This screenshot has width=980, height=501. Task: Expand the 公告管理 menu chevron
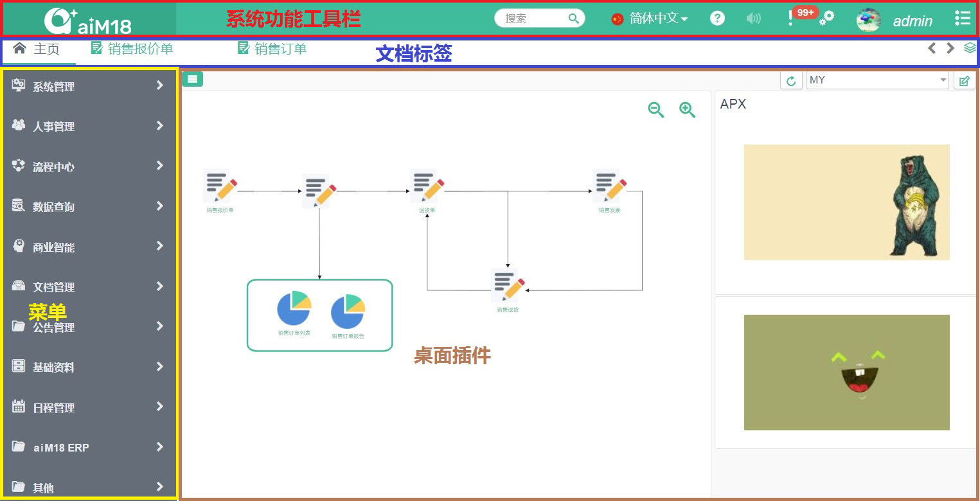click(x=160, y=326)
